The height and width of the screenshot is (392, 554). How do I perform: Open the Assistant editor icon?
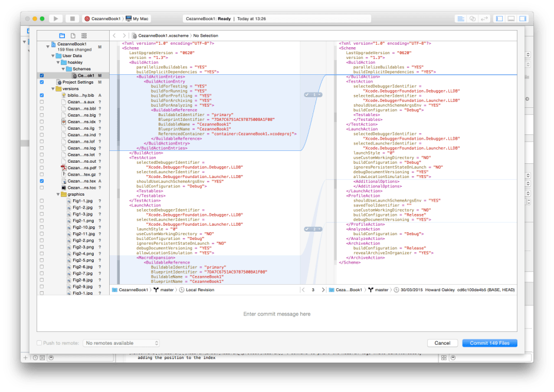473,18
